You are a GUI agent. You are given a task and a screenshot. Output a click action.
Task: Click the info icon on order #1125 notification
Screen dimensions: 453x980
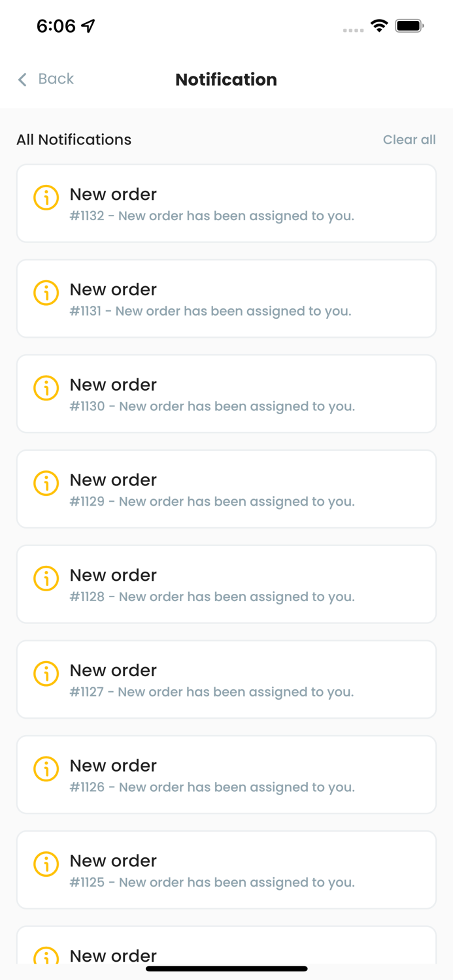click(46, 864)
